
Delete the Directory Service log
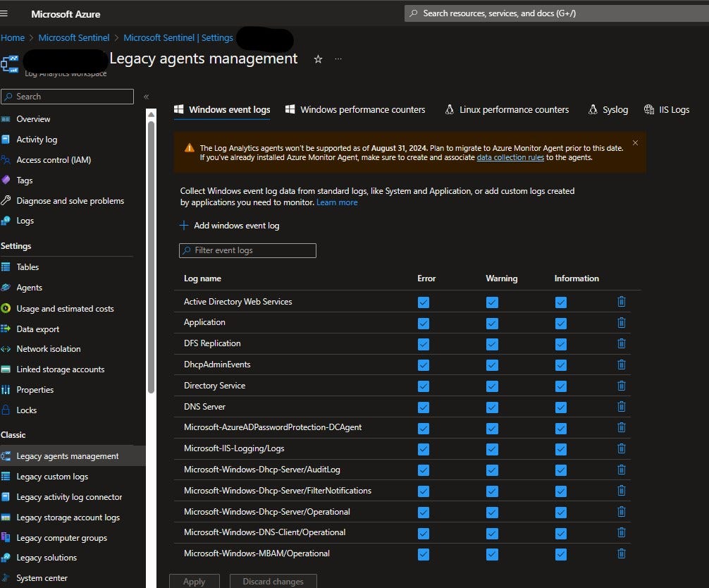(x=622, y=386)
